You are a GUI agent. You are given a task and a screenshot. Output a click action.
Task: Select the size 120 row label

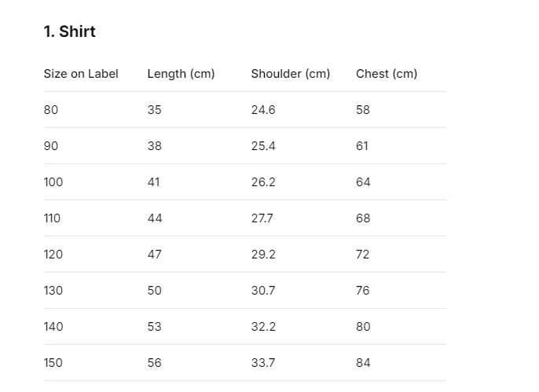pos(53,255)
